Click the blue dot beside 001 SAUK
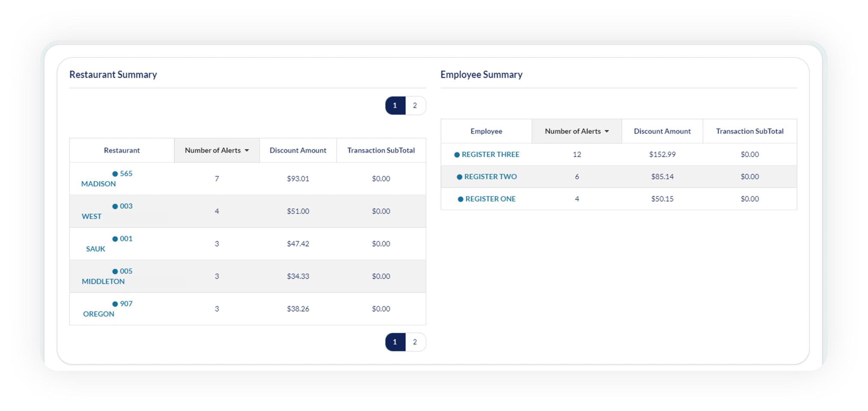This screenshot has height=411, width=868. point(115,239)
